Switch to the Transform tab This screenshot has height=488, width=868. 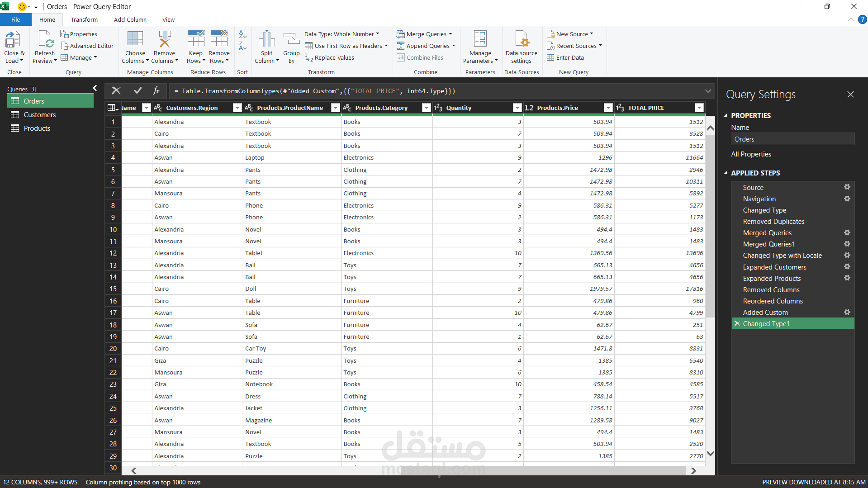[x=84, y=19]
